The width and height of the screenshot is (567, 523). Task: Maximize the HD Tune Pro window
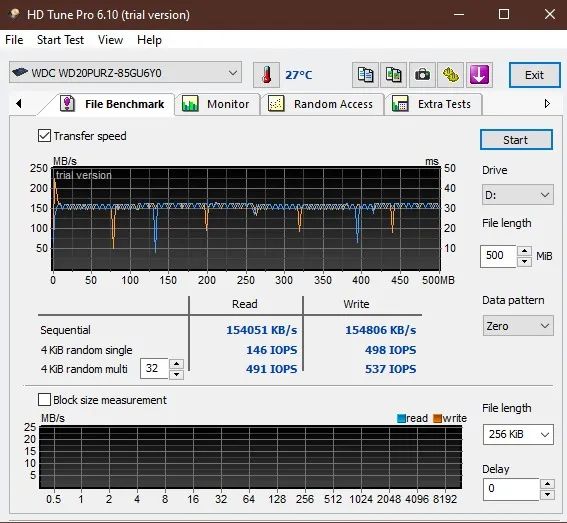(504, 14)
